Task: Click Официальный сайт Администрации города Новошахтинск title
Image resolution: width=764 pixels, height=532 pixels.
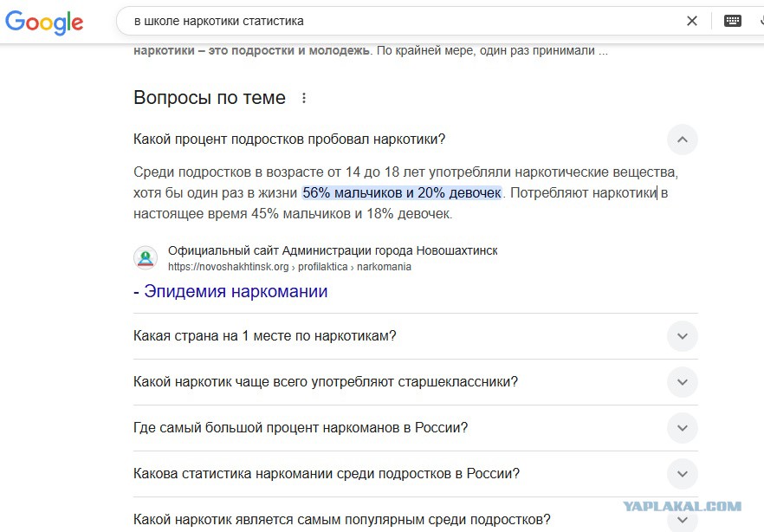Action: pyautogui.click(x=333, y=250)
